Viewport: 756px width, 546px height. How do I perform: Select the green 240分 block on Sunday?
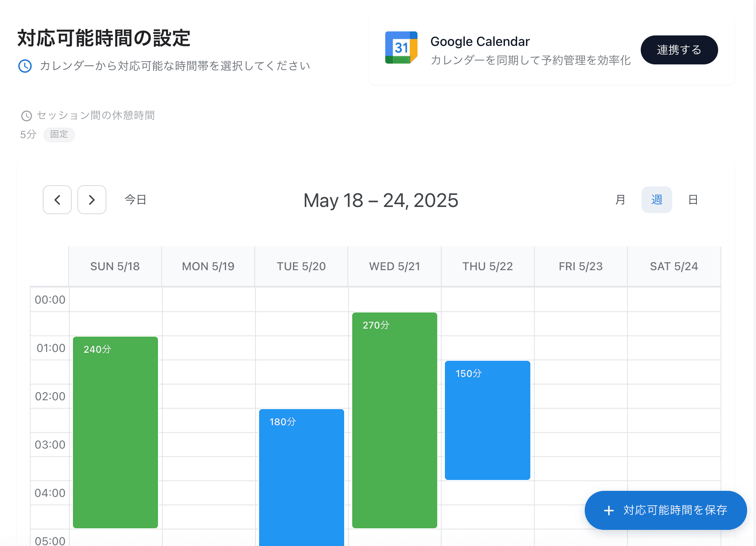115,432
